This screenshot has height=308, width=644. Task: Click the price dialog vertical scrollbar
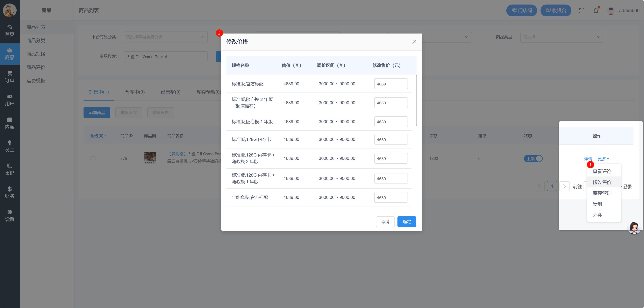click(416, 100)
